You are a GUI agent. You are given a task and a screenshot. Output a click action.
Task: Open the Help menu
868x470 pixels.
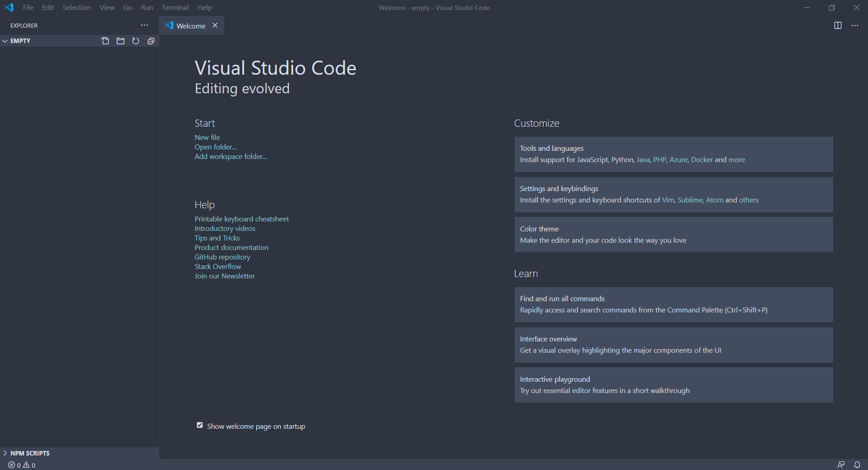204,8
